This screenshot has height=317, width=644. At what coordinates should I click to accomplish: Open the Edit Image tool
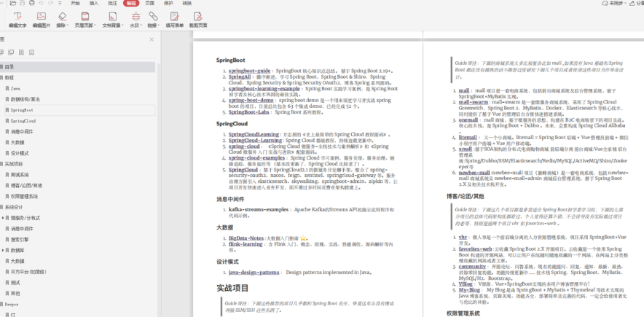tap(41, 19)
